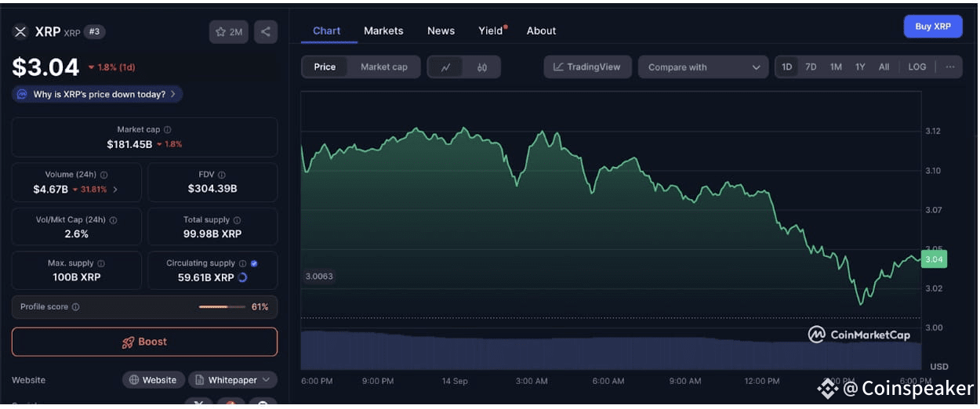This screenshot has height=409, width=980.
Task: Click the Buy XRP button
Action: pos(933,27)
